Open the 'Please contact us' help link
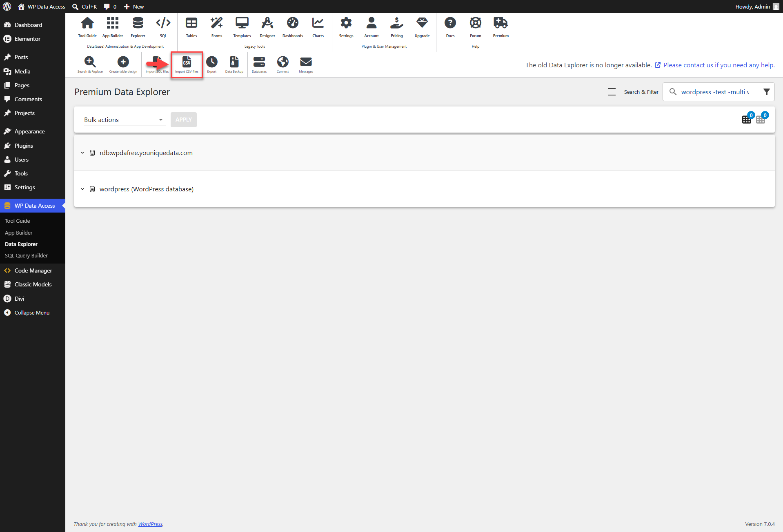 click(x=719, y=65)
